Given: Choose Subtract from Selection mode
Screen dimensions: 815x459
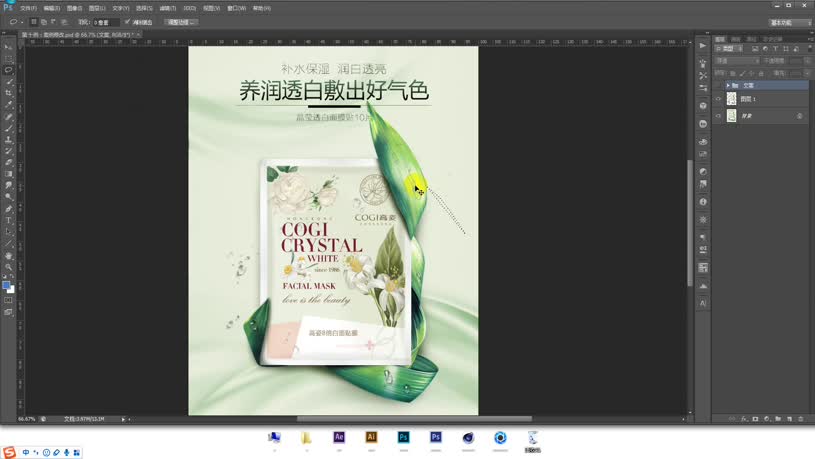Looking at the screenshot, I should [54, 22].
